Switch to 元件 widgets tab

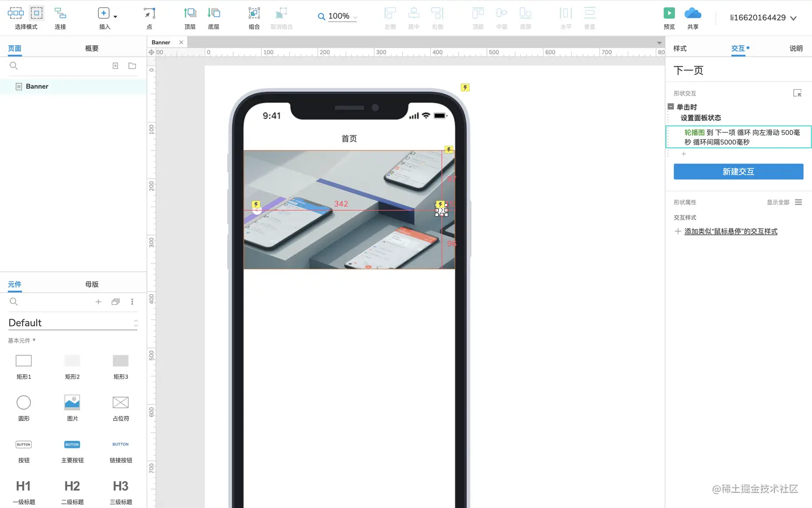click(15, 284)
